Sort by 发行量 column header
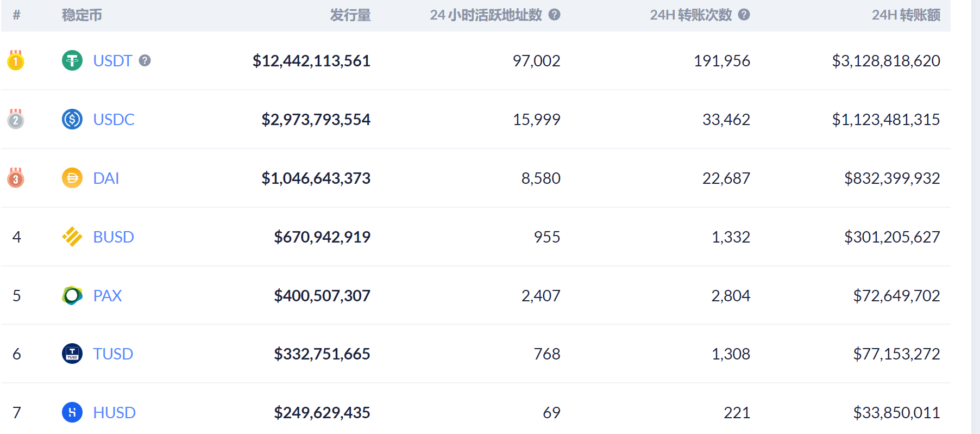 350,15
